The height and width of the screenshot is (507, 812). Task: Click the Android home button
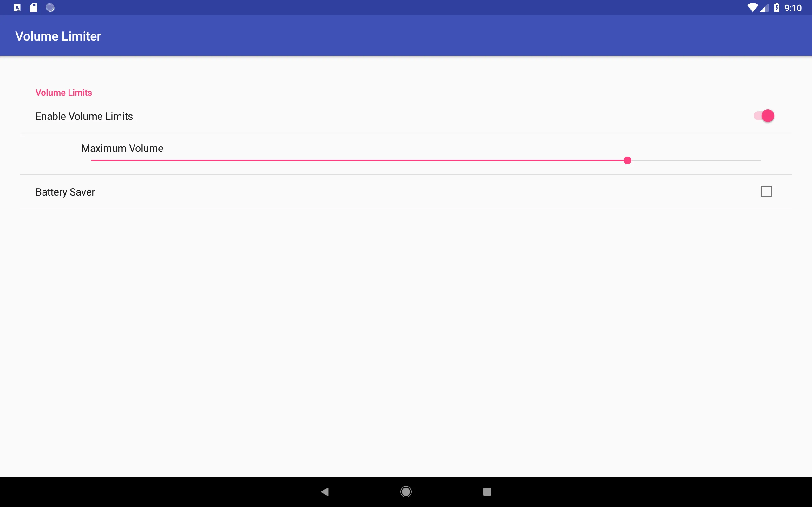406,491
